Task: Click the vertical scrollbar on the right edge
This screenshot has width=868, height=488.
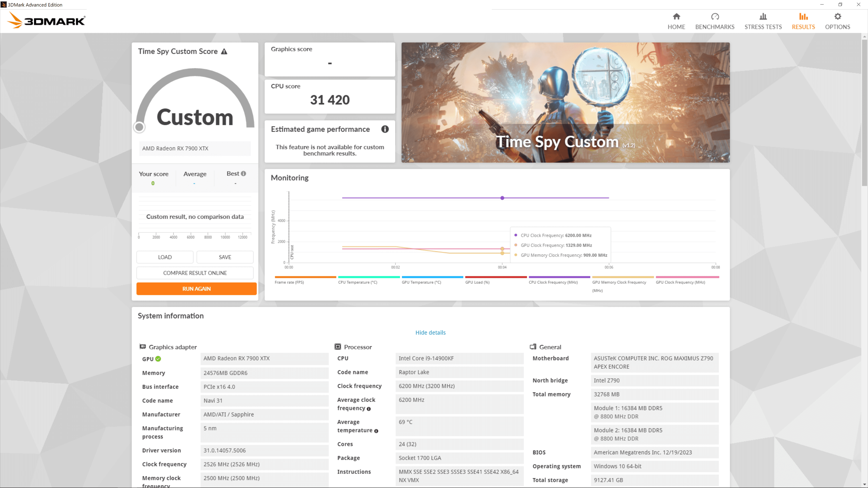Action: click(865, 113)
